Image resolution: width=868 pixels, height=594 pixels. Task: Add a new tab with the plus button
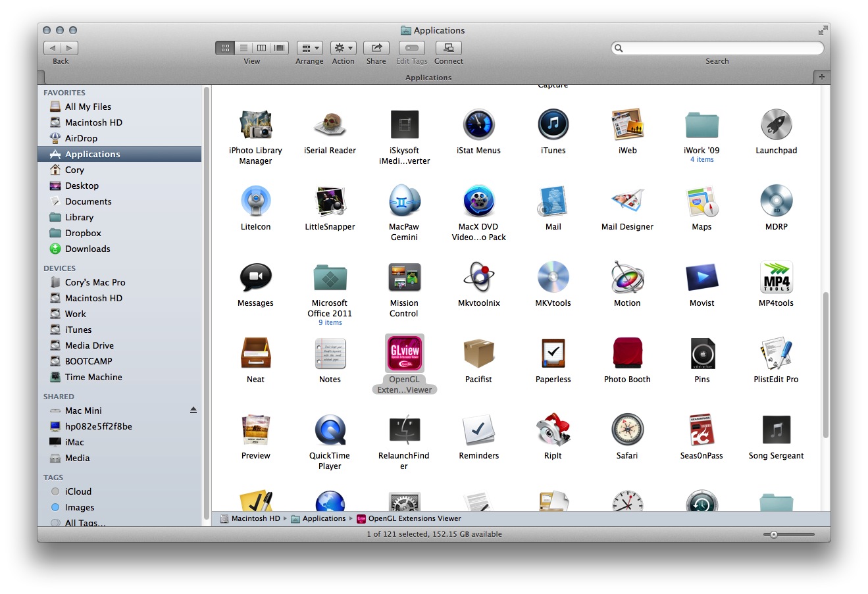pos(821,77)
